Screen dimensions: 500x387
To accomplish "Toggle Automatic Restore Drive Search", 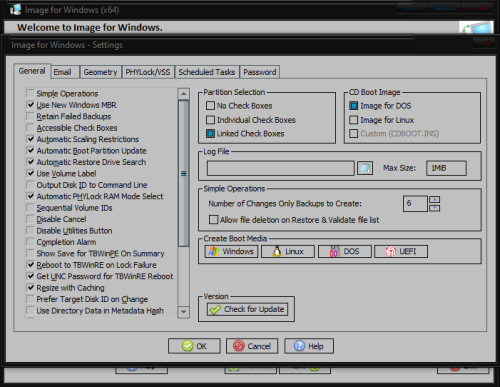I will tap(30, 162).
